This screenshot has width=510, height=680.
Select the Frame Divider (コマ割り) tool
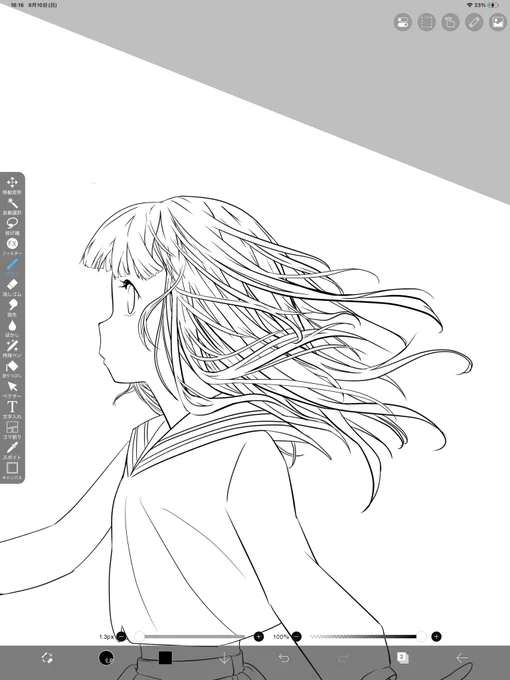(x=12, y=430)
